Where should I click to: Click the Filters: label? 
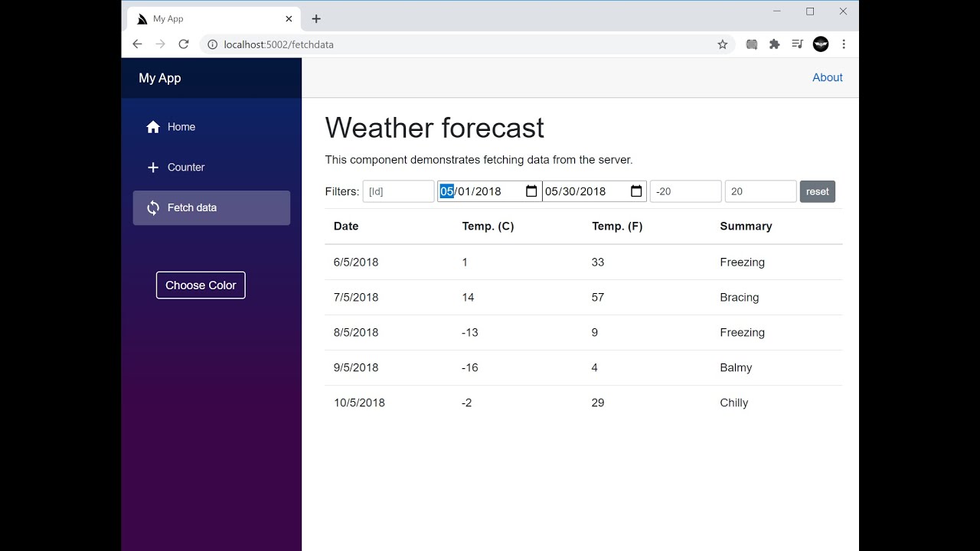click(342, 191)
